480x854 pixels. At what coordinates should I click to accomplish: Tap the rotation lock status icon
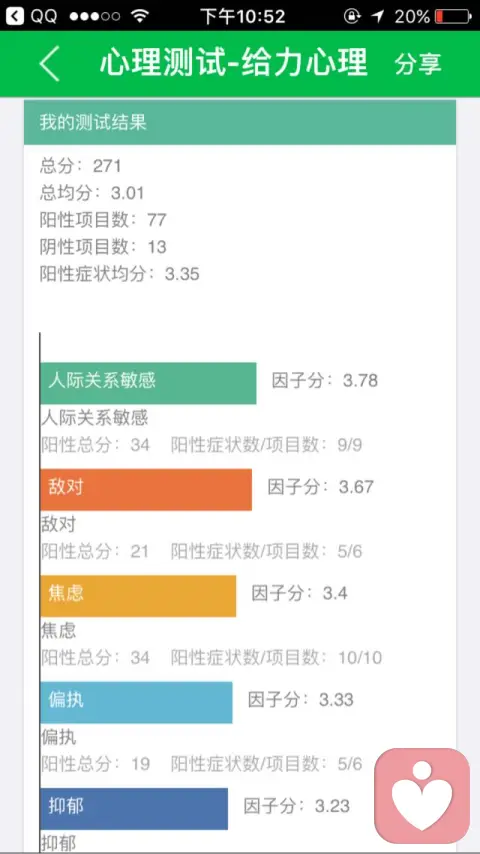(352, 16)
